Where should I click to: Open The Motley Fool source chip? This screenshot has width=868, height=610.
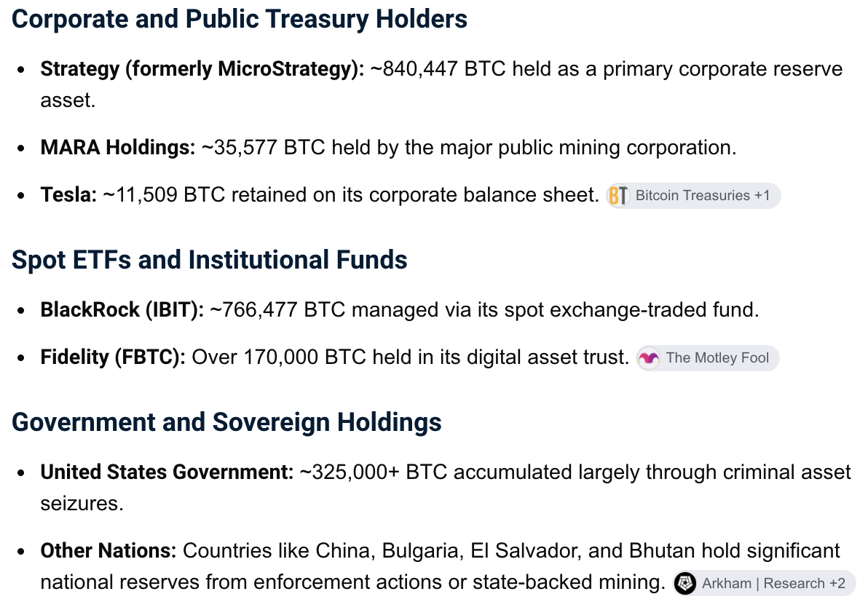[x=708, y=358]
